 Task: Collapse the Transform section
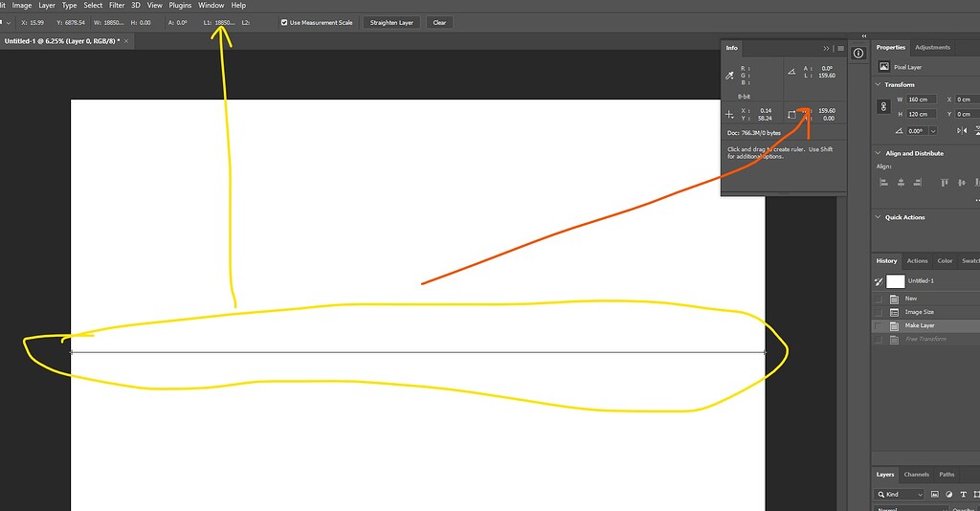(878, 84)
